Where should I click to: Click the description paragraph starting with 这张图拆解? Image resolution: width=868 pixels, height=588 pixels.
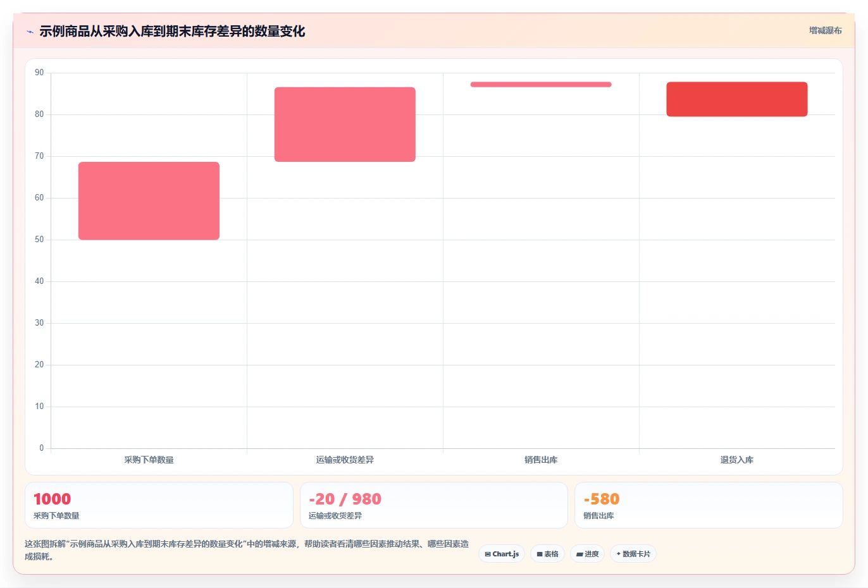[x=247, y=550]
